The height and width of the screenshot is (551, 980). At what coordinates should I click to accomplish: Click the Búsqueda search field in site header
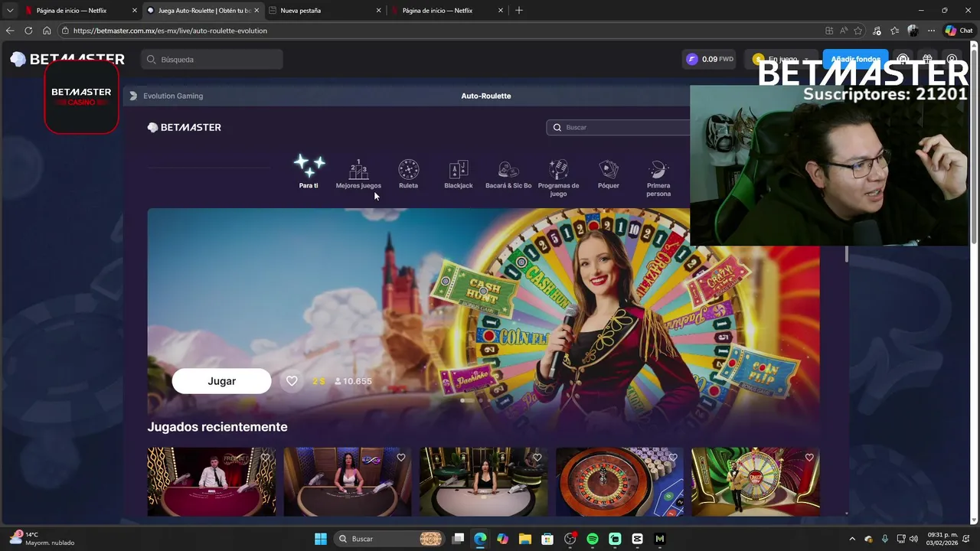click(x=212, y=59)
